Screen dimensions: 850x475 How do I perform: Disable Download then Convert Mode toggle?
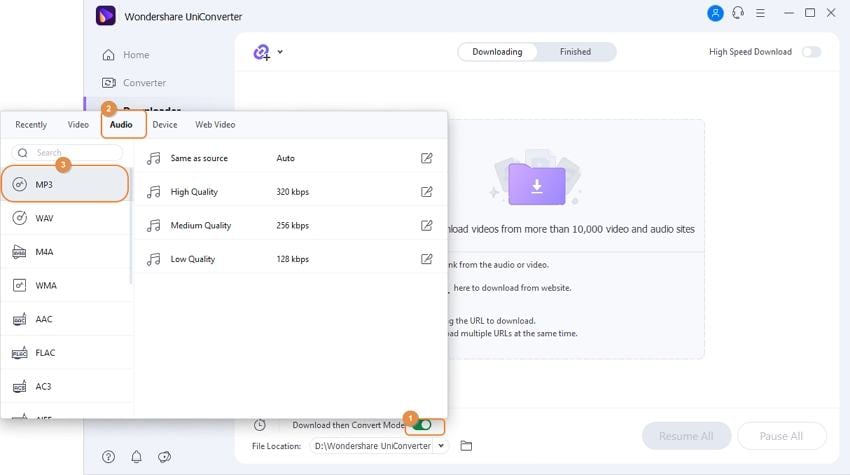(422, 425)
